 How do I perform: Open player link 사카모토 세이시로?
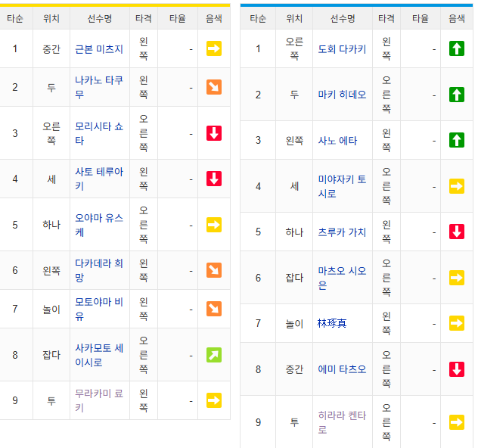[99, 355]
